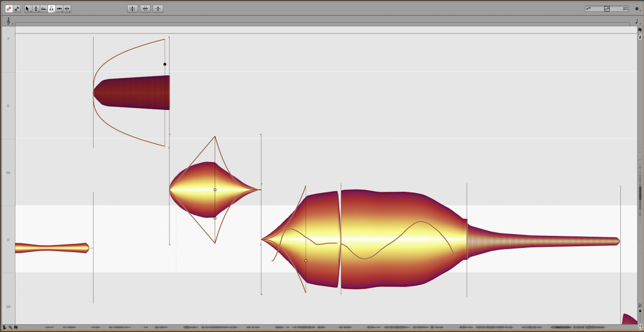Click the middle handle of the view slider
This screenshot has width=644, height=332.
[x=607, y=9]
